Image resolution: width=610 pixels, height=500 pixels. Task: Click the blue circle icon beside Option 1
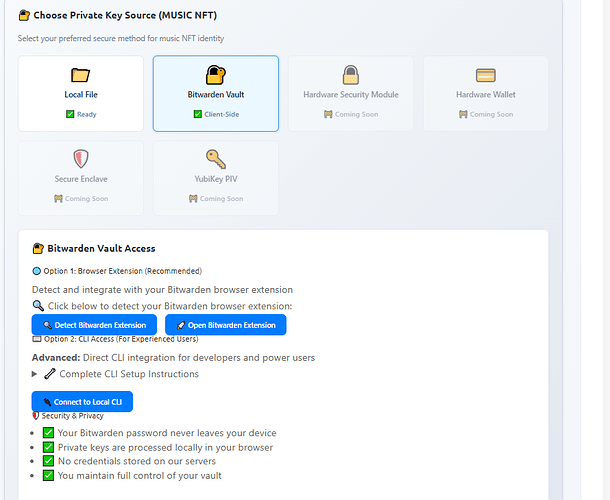click(x=37, y=271)
